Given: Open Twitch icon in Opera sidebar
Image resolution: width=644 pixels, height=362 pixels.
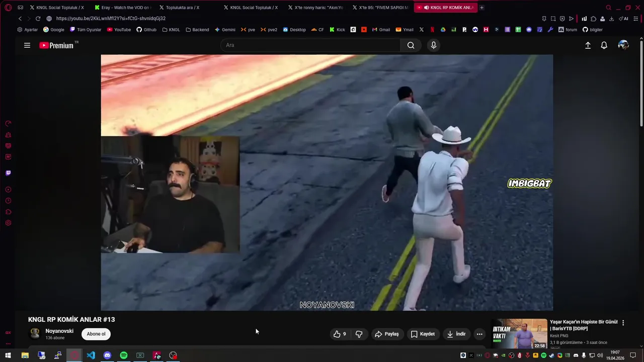Looking at the screenshot, I should point(8,173).
